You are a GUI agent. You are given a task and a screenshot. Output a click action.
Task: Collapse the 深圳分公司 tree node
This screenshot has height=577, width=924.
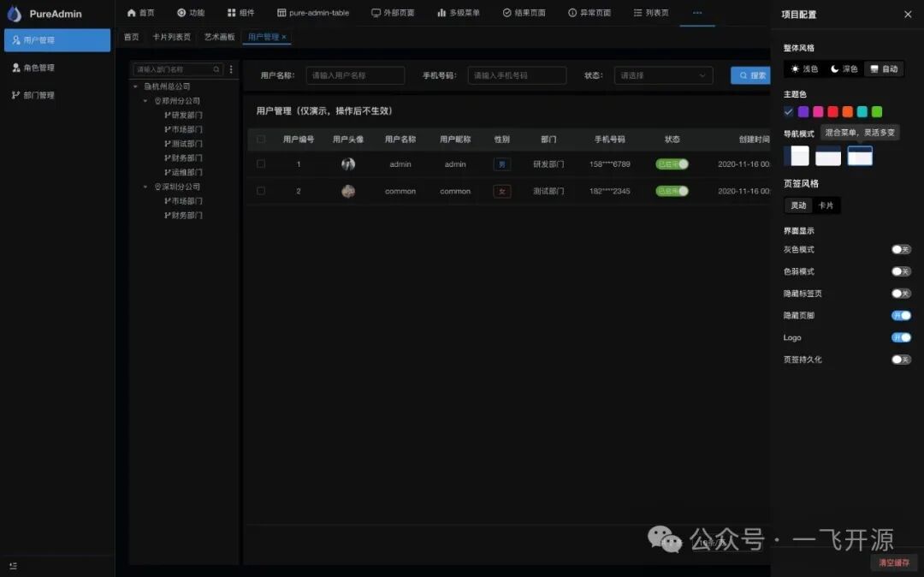(x=145, y=187)
